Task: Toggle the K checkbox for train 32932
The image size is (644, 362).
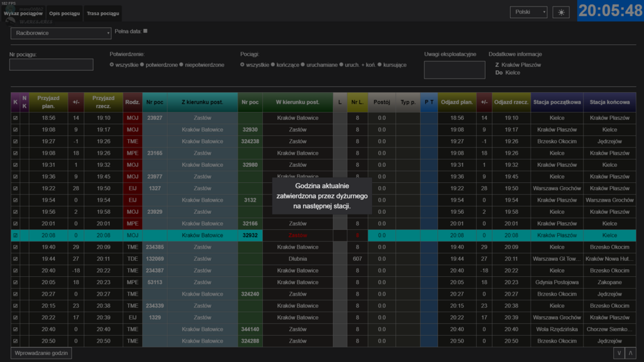Action: 15,236
